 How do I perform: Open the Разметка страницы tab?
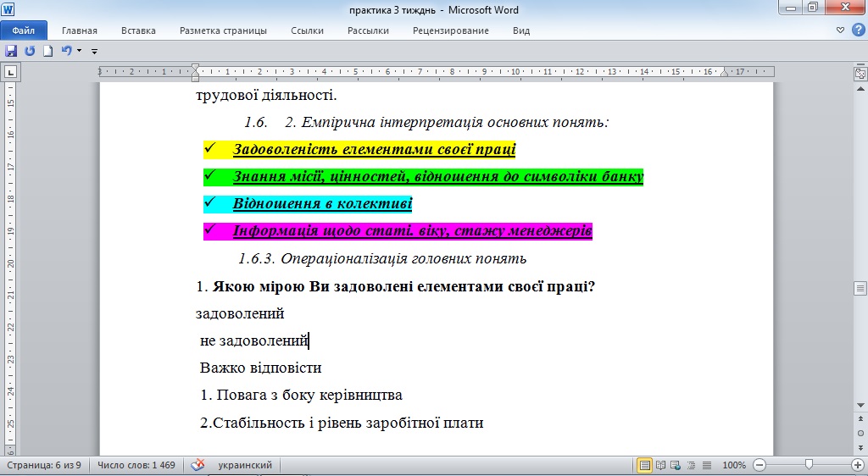(x=223, y=30)
